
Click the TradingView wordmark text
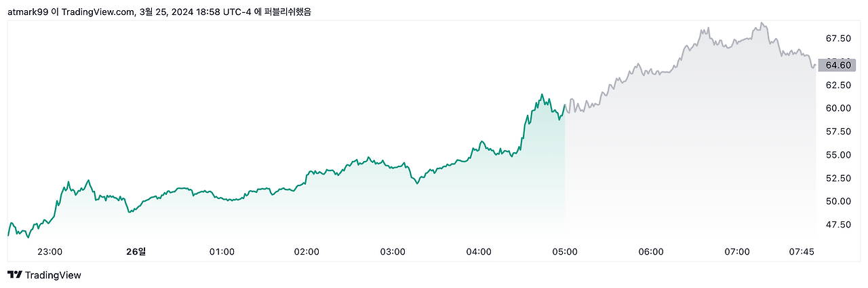[53, 275]
